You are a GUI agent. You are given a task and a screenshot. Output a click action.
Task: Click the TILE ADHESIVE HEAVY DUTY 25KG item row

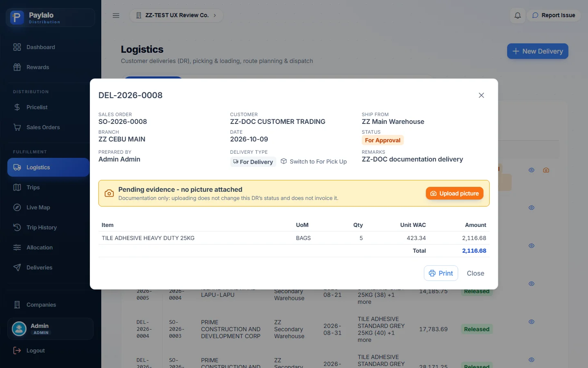(x=294, y=238)
